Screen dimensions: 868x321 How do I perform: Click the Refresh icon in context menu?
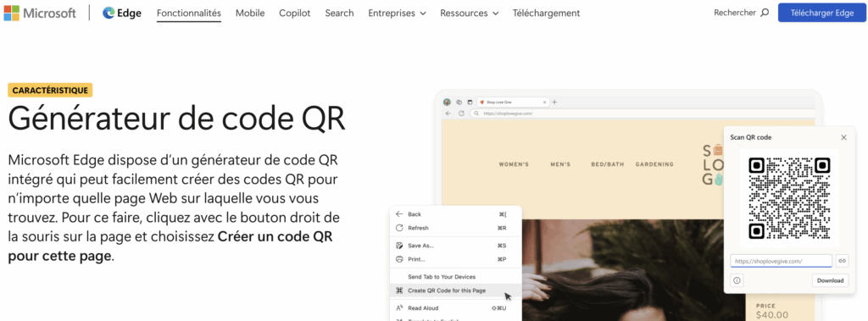coord(399,228)
